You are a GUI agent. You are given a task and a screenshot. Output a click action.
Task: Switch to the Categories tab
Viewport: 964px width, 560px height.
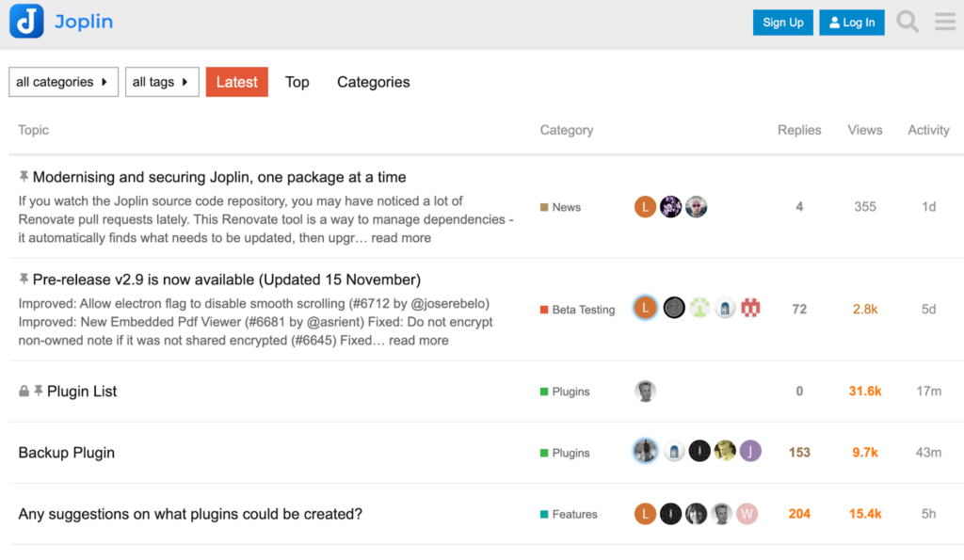click(x=374, y=82)
